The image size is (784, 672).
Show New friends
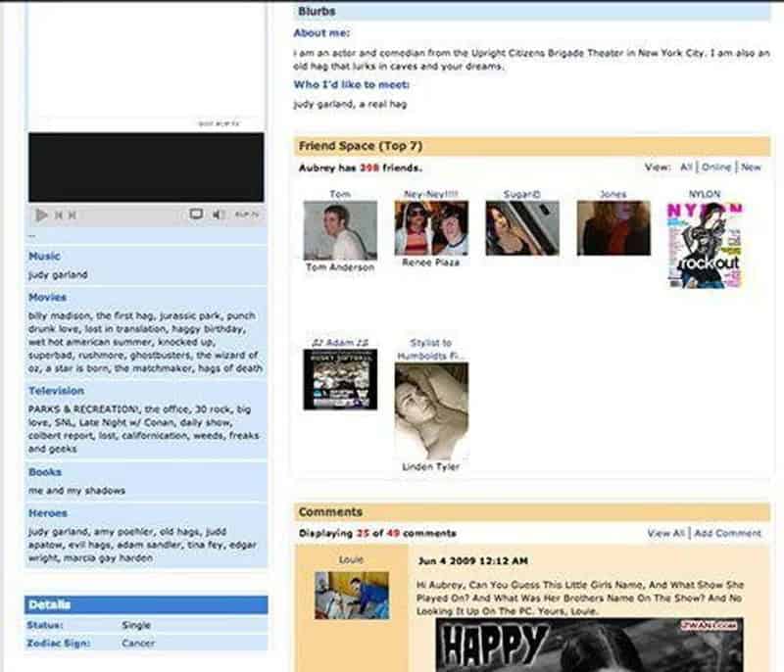751,167
